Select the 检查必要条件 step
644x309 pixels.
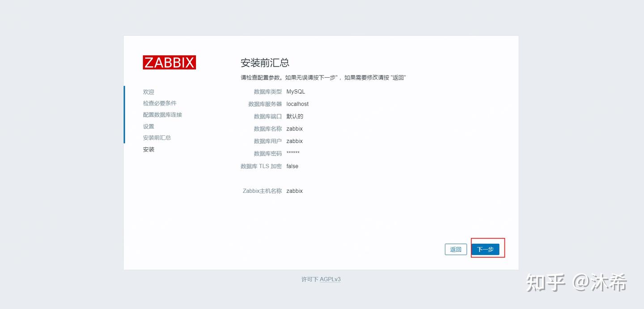(159, 103)
